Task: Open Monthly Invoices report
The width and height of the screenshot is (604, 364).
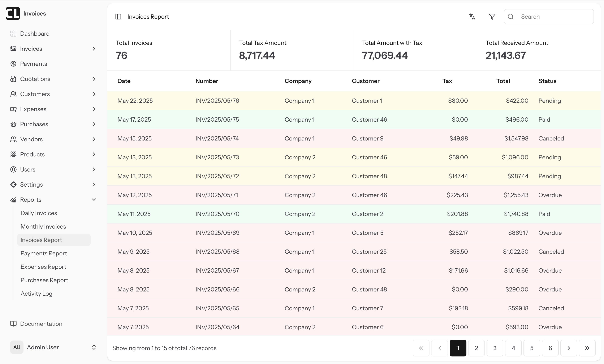Action: [43, 226]
